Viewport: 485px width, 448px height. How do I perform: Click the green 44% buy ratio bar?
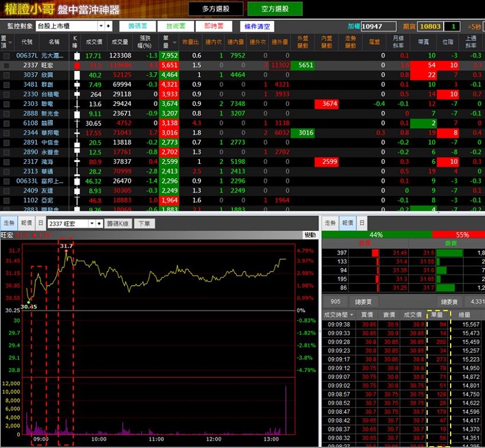(376, 235)
